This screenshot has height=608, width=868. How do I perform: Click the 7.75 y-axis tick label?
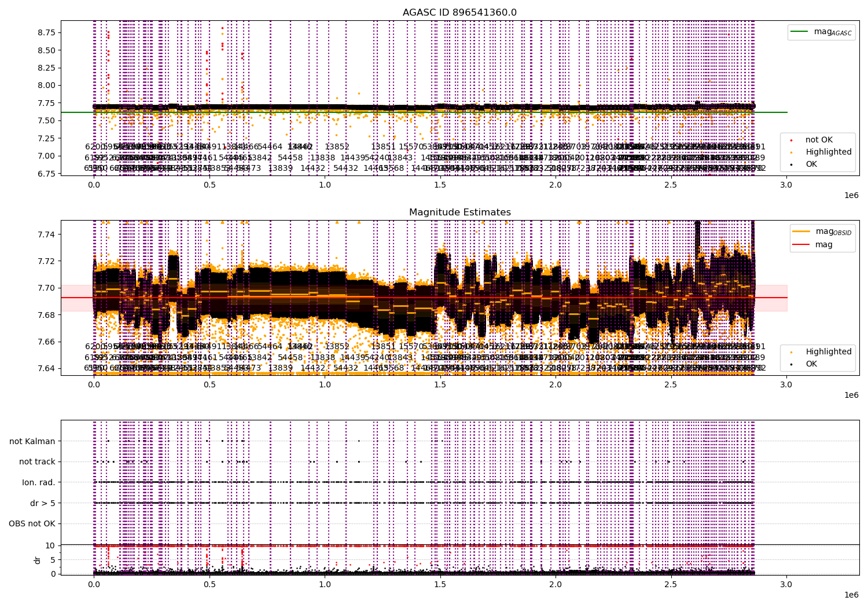pyautogui.click(x=46, y=103)
